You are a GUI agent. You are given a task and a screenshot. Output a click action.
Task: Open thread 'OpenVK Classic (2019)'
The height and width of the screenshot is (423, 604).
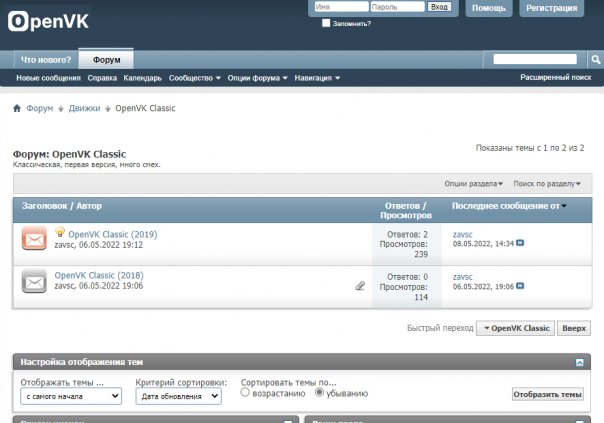pos(113,234)
